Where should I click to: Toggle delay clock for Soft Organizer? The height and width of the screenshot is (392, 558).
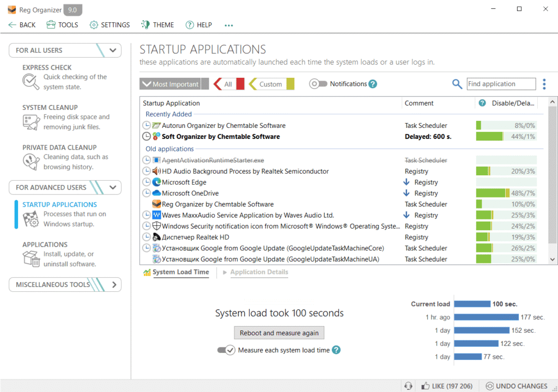(146, 136)
